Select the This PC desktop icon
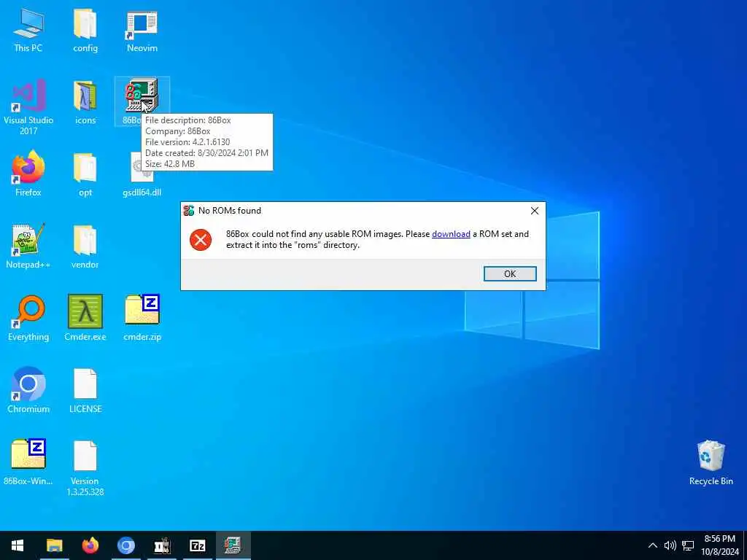Viewport: 747px width, 560px height. [28, 31]
